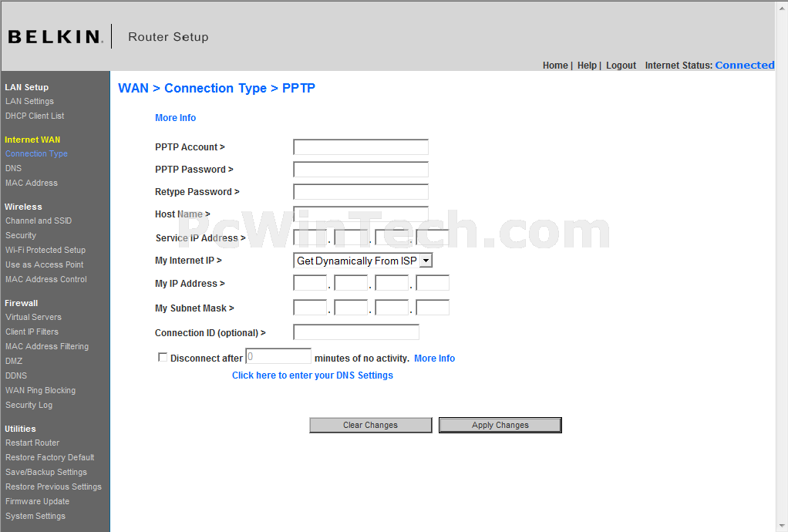
Task: Open the My Internet IP dropdown
Action: tap(362, 261)
